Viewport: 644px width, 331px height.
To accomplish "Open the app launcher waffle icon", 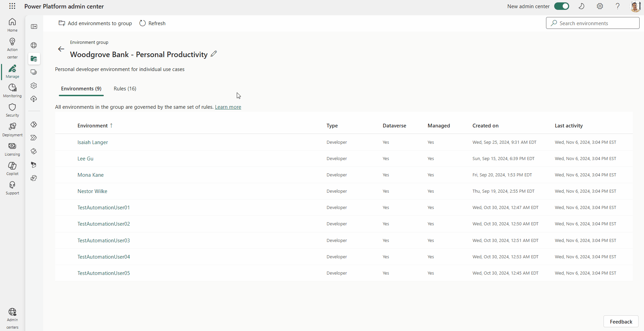I will point(12,6).
